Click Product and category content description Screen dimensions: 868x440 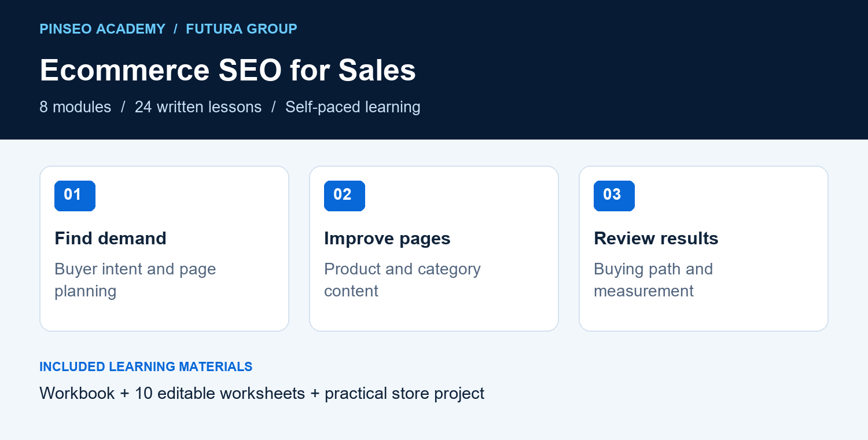[402, 280]
